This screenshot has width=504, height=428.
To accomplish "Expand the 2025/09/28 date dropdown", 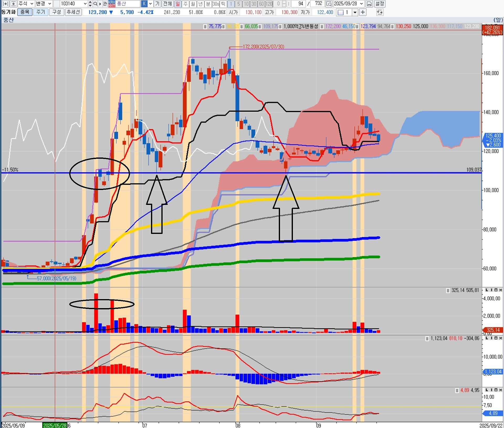I will click(361, 4).
